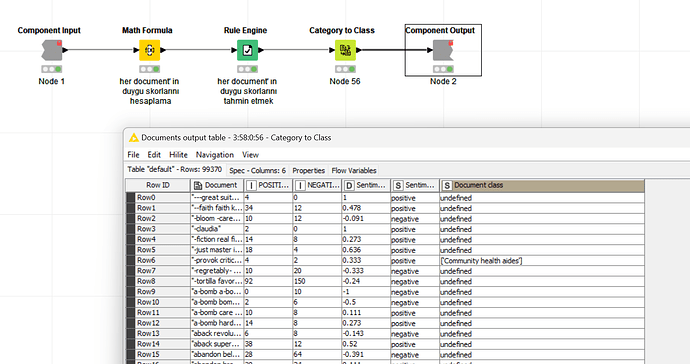Click the warning triangle icon in table window title

(x=133, y=138)
